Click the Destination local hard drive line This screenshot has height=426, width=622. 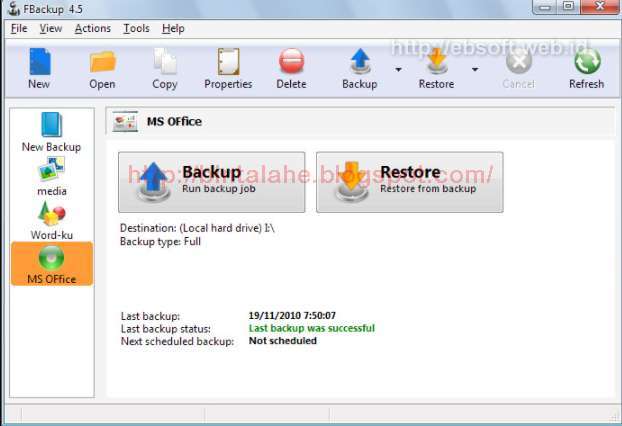[x=197, y=228]
